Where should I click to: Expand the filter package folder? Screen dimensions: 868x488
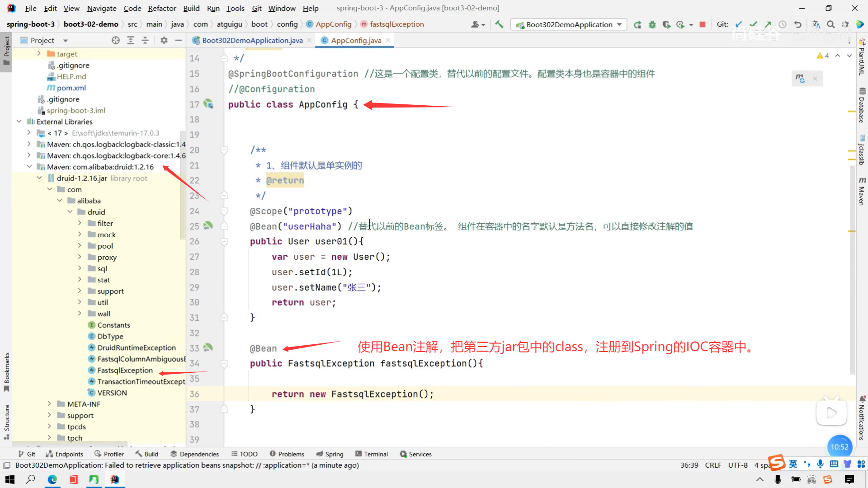coord(80,223)
